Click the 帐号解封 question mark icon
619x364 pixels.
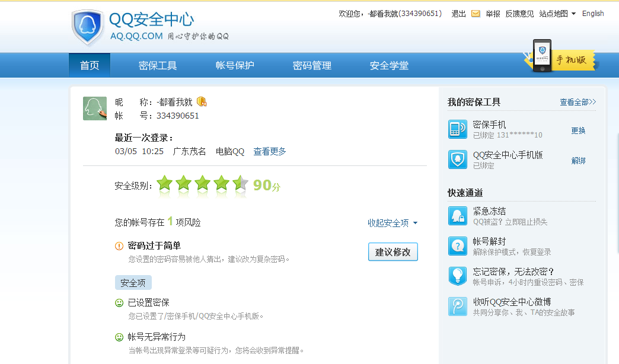(x=458, y=246)
